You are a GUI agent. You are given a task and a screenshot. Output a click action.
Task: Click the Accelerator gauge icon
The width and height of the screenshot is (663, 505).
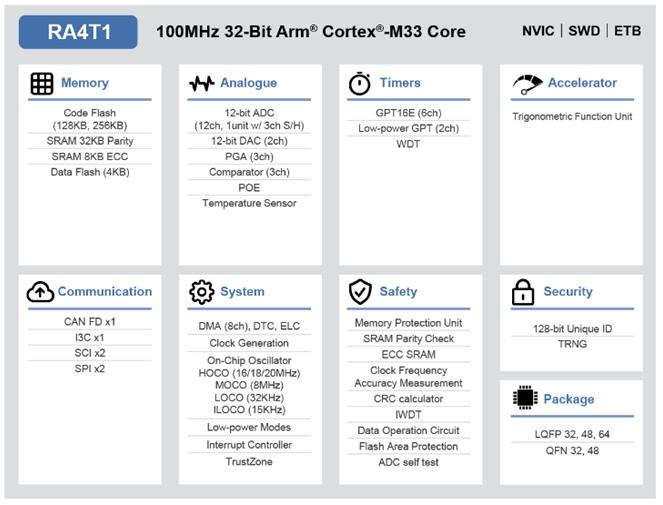pyautogui.click(x=527, y=84)
